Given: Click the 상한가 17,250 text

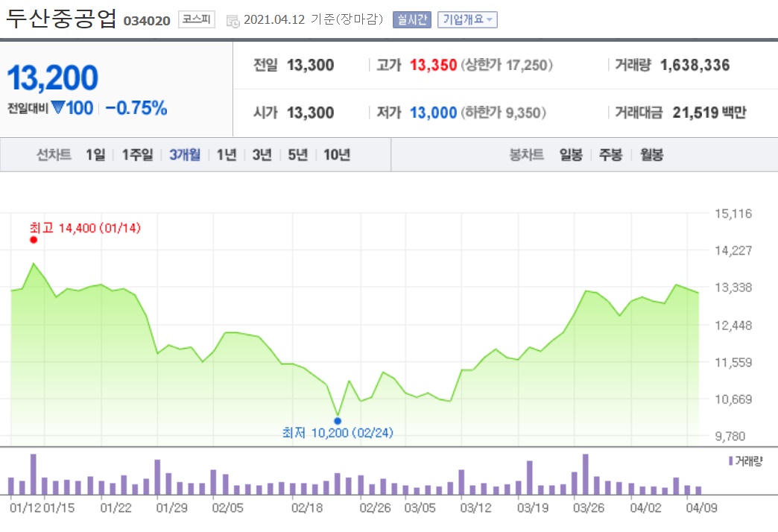Looking at the screenshot, I should 507,65.
